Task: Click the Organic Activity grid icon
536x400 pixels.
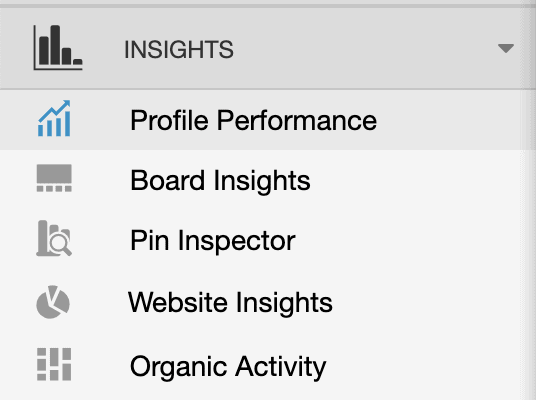Action: tap(54, 364)
